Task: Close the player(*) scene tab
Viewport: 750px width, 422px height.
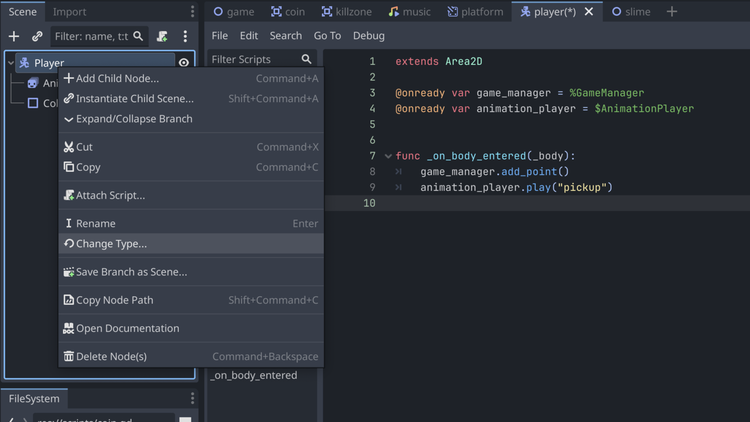Action: [x=589, y=11]
